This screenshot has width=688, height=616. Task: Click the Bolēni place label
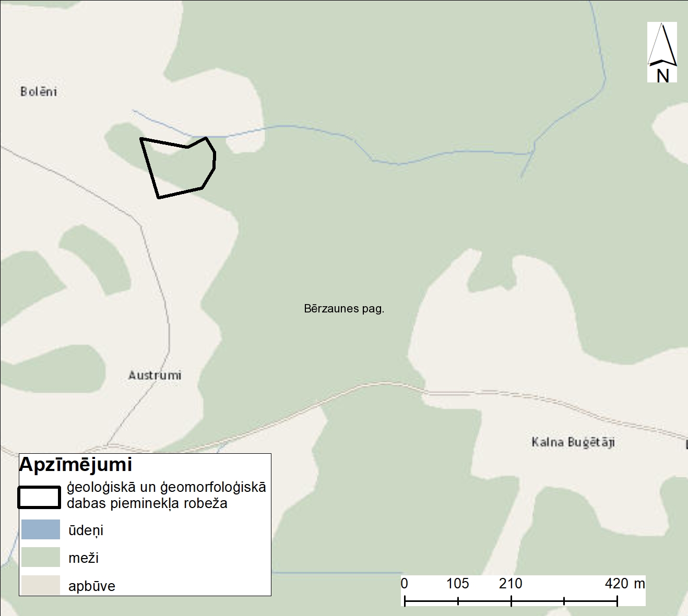(x=39, y=92)
